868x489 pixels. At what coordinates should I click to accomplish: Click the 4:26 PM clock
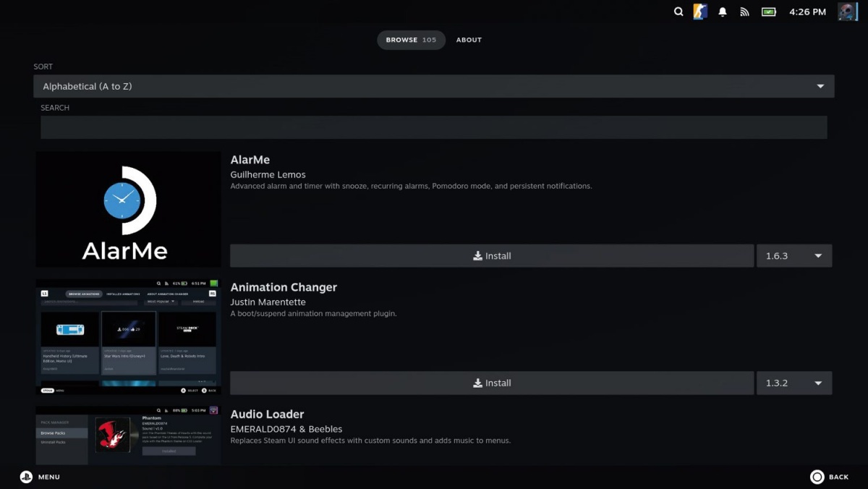click(808, 12)
